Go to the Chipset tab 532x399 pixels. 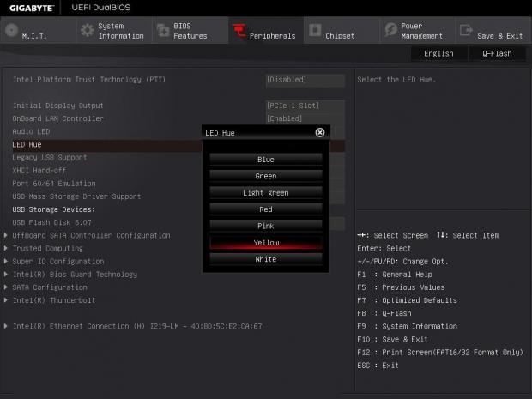[342, 31]
